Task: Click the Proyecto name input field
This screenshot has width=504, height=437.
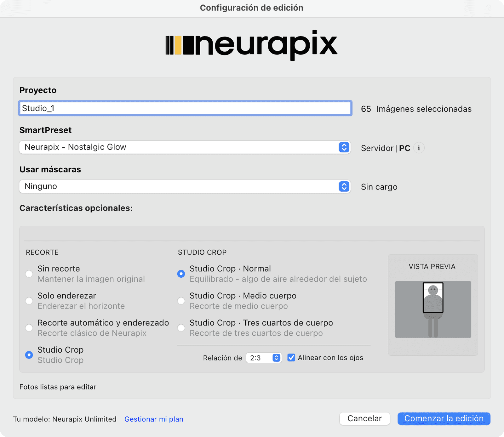Action: pos(185,108)
